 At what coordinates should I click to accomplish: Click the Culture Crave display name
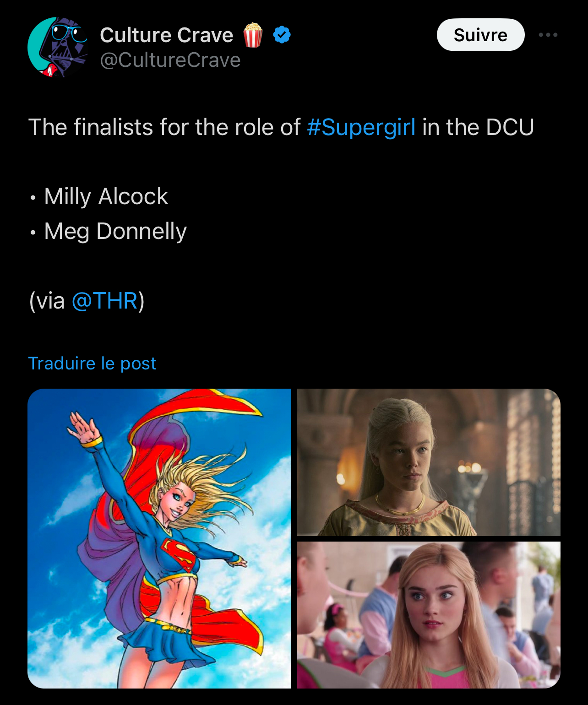coord(167,35)
